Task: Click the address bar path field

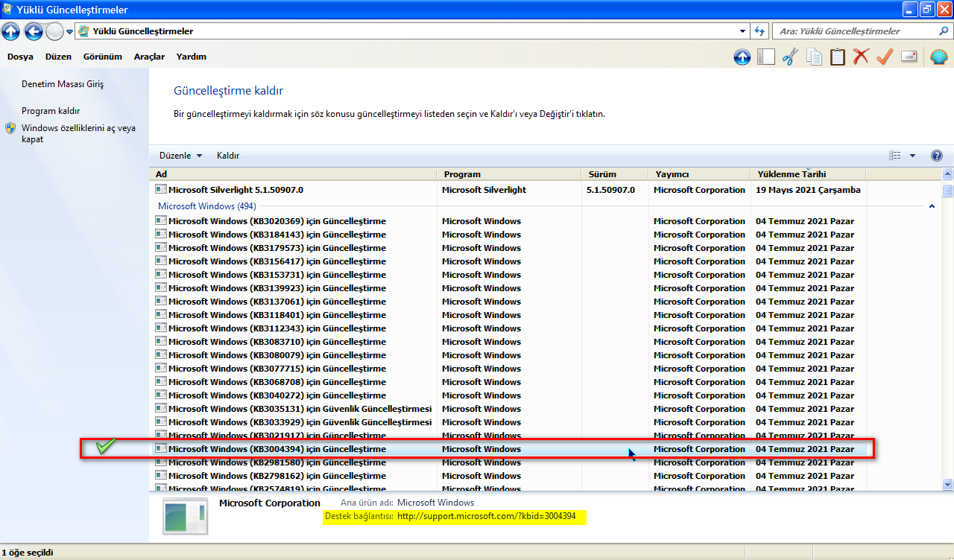Action: 414,31
